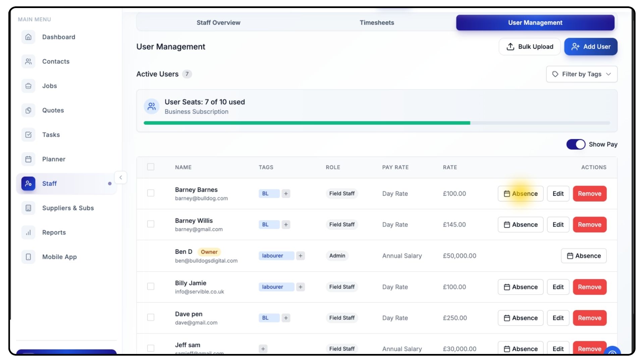Switch to the Staff Overview tab
Viewport: 644px width, 362px height.
click(x=218, y=22)
